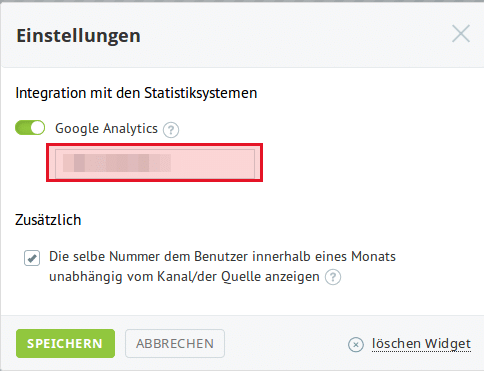
Task: Click the gray footer bar beside ABBRECHEN
Action: [286, 343]
